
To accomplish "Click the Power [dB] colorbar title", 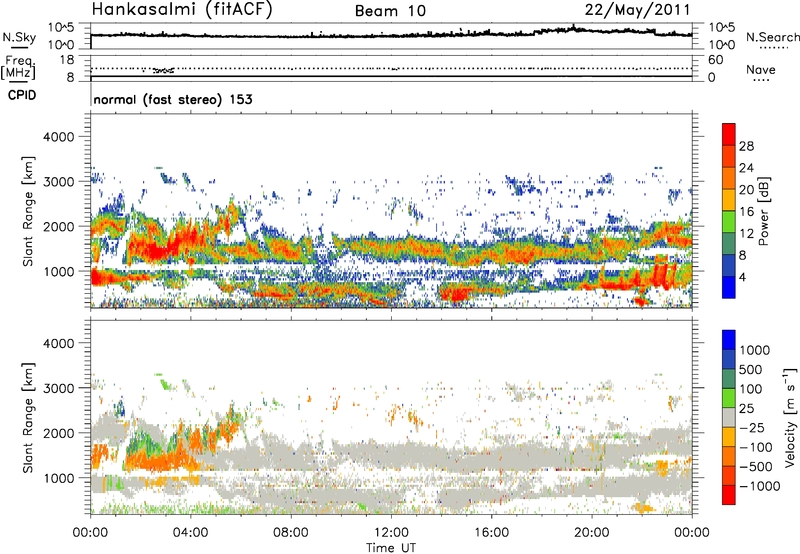I will point(763,211).
